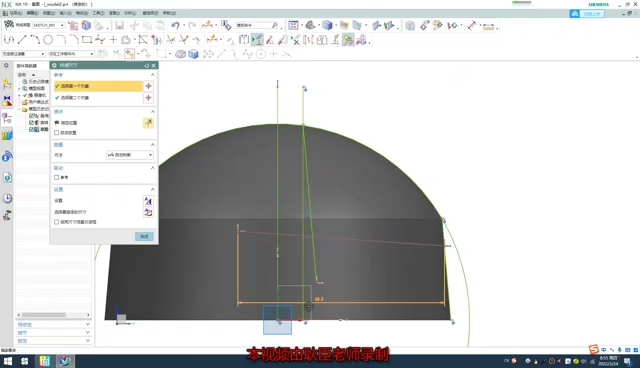Click the dimension Settings text-style icon
Viewport: 640px width, 368px height.
pos(148,200)
